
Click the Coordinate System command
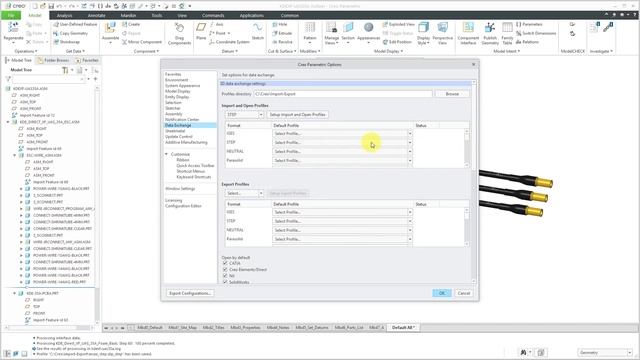coord(229,42)
